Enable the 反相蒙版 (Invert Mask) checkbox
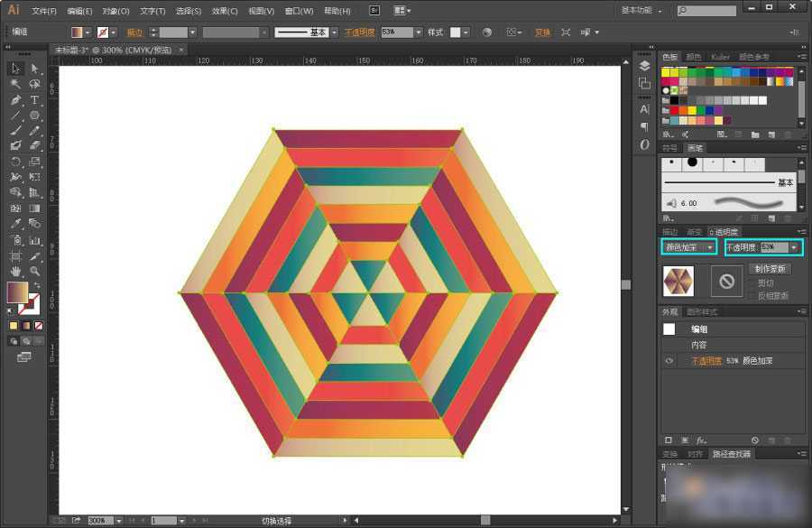 [x=753, y=295]
